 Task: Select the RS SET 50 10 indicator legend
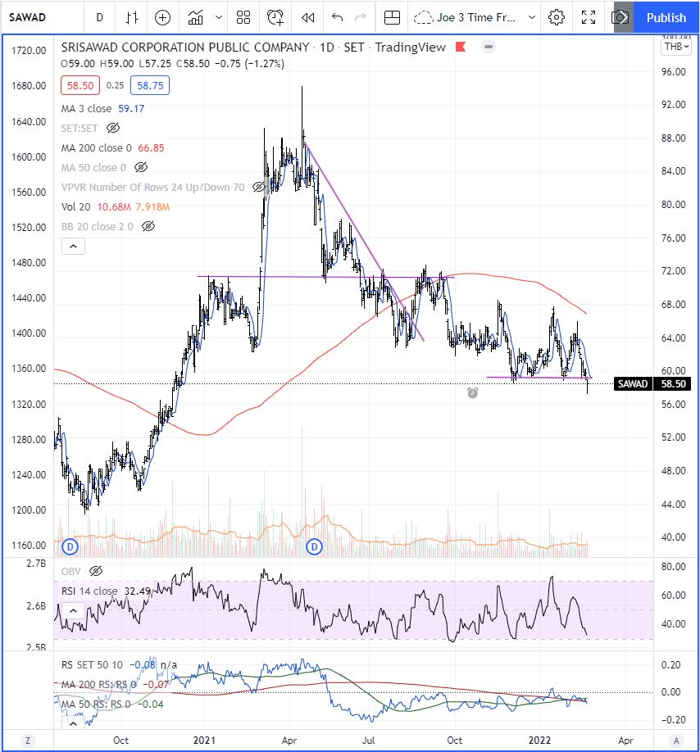click(x=92, y=665)
